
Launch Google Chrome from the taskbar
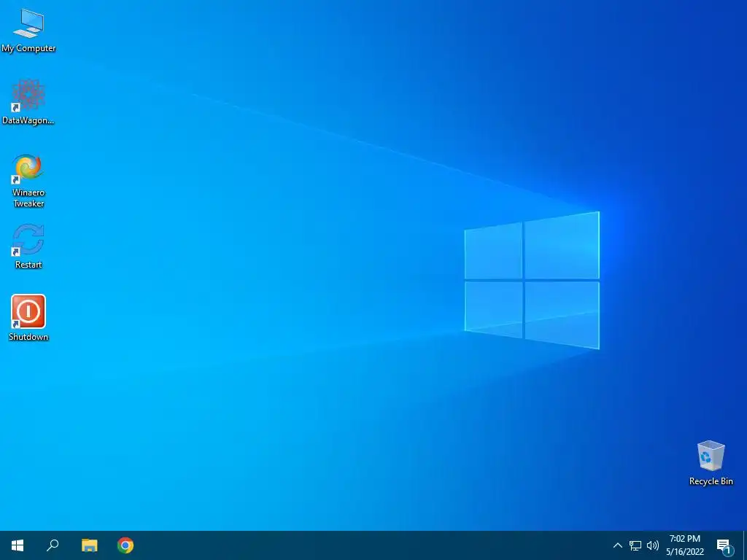[x=125, y=545]
